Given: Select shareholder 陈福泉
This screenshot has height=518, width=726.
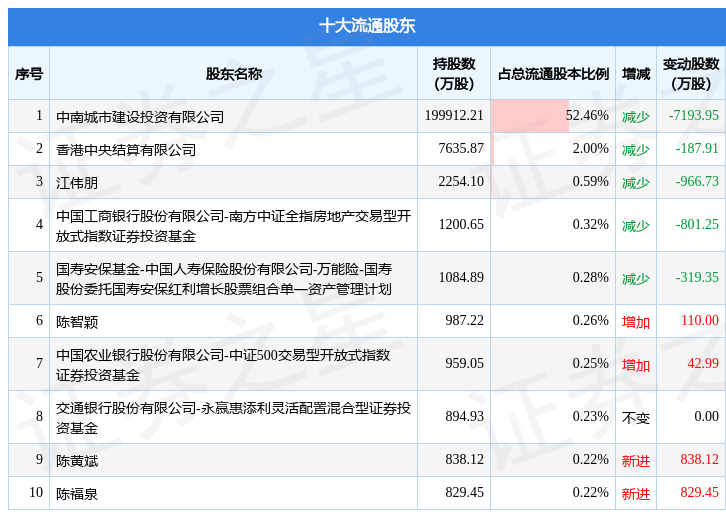Looking at the screenshot, I should click(x=77, y=493).
